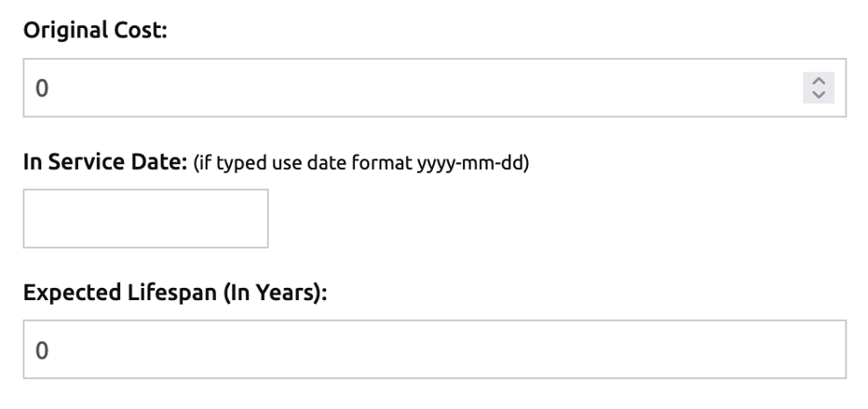Click the Original Cost spinner control

(819, 89)
